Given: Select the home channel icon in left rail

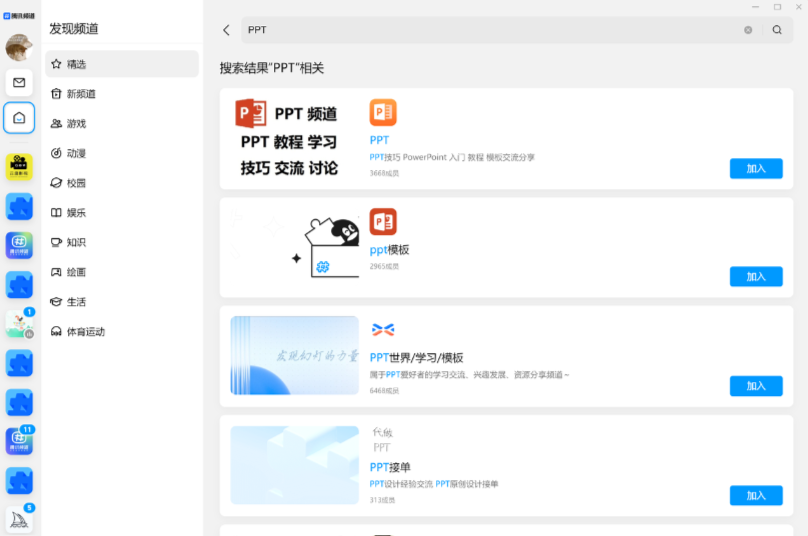Looking at the screenshot, I should [19, 118].
